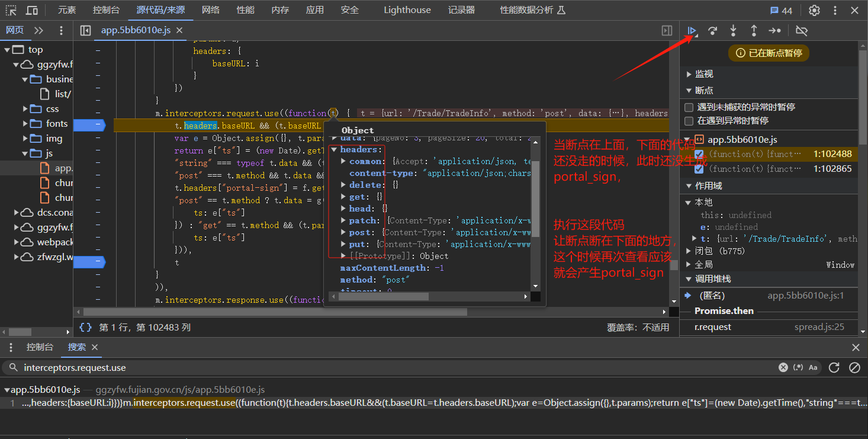Screen dimensions: 868x439
Task: Collapse the js folder in file tree
Action: 25,153
